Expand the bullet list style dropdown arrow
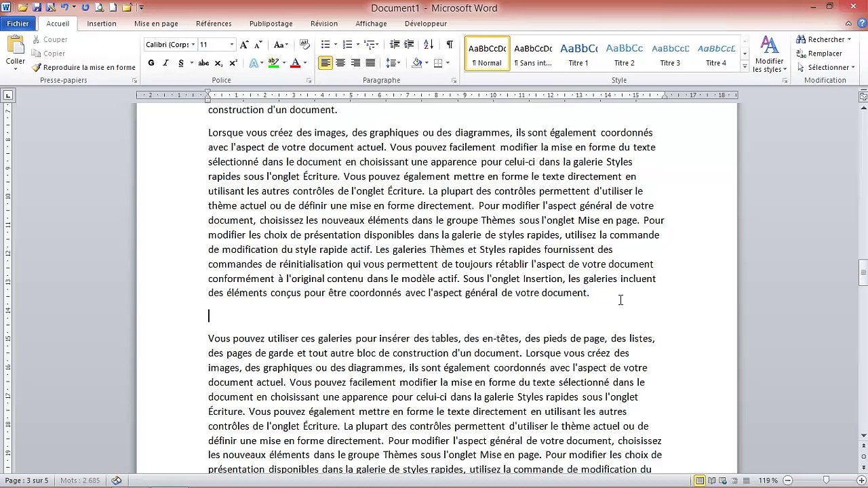The height and width of the screenshot is (488, 868). point(336,45)
